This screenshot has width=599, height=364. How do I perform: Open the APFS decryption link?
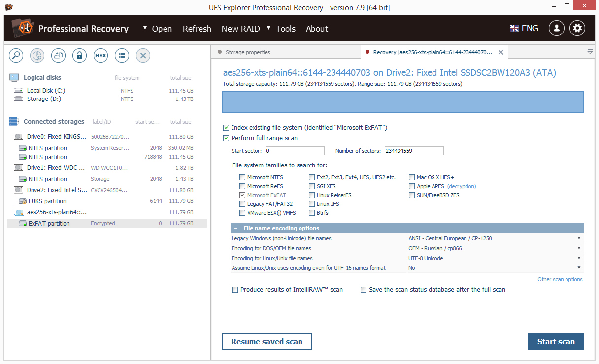462,186
